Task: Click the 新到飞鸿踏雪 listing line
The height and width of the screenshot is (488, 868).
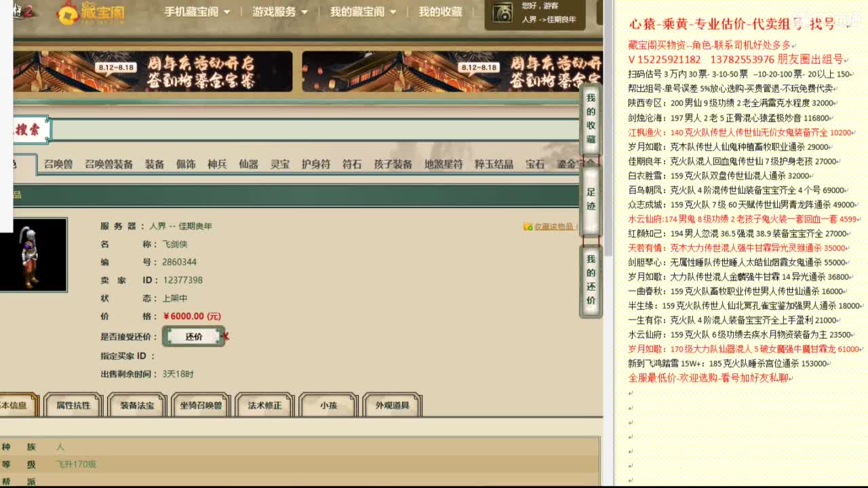Action: tap(730, 363)
